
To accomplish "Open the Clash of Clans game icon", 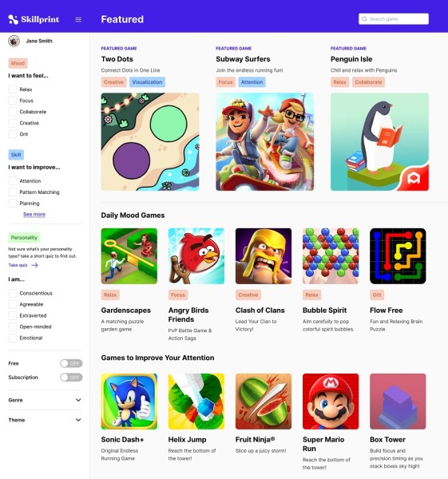I will (x=264, y=256).
